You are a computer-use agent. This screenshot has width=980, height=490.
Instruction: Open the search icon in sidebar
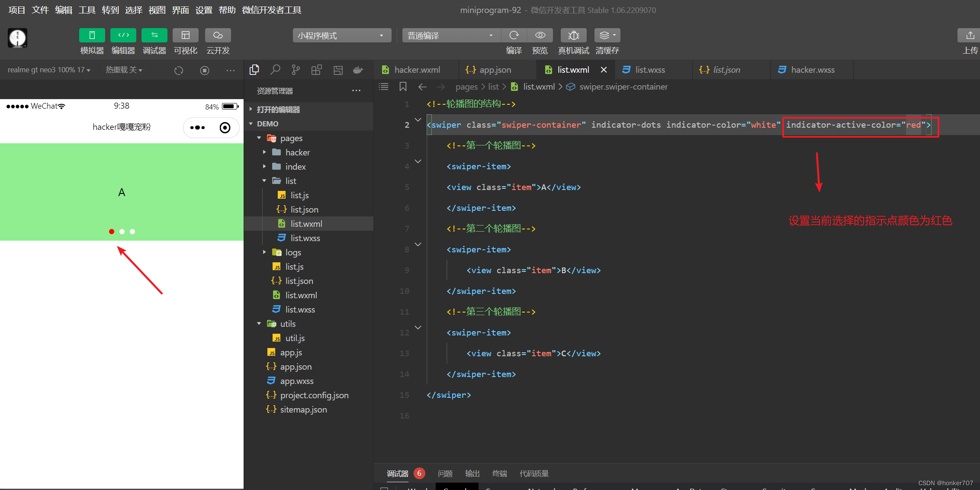[275, 70]
